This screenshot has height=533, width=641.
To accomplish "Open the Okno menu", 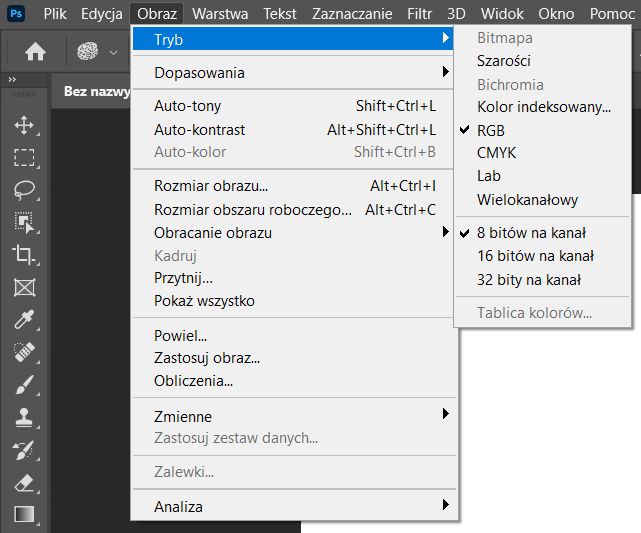I will coord(556,14).
